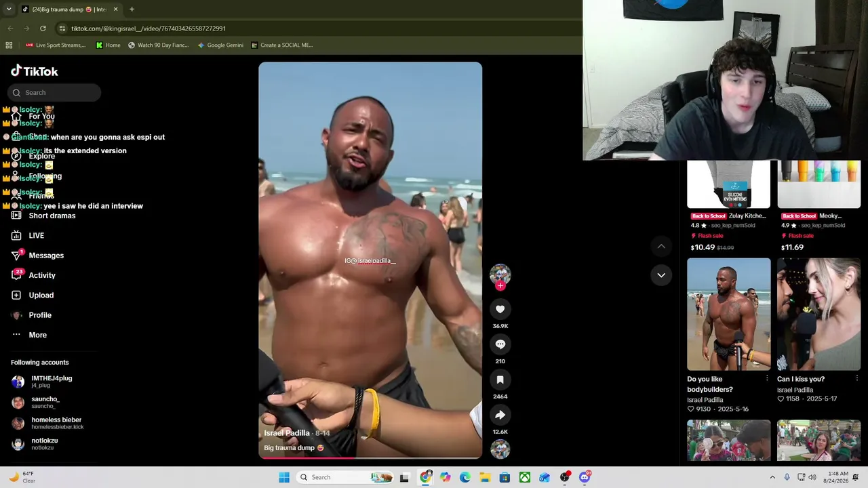Click the TikTok search field

tap(54, 93)
